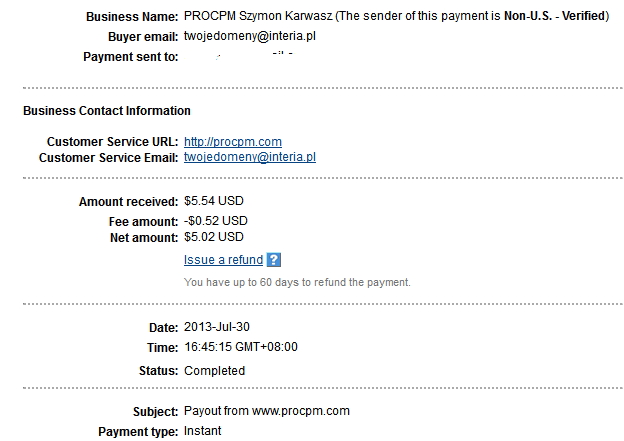
Task: Click the Payment sent to label
Action: click(131, 57)
